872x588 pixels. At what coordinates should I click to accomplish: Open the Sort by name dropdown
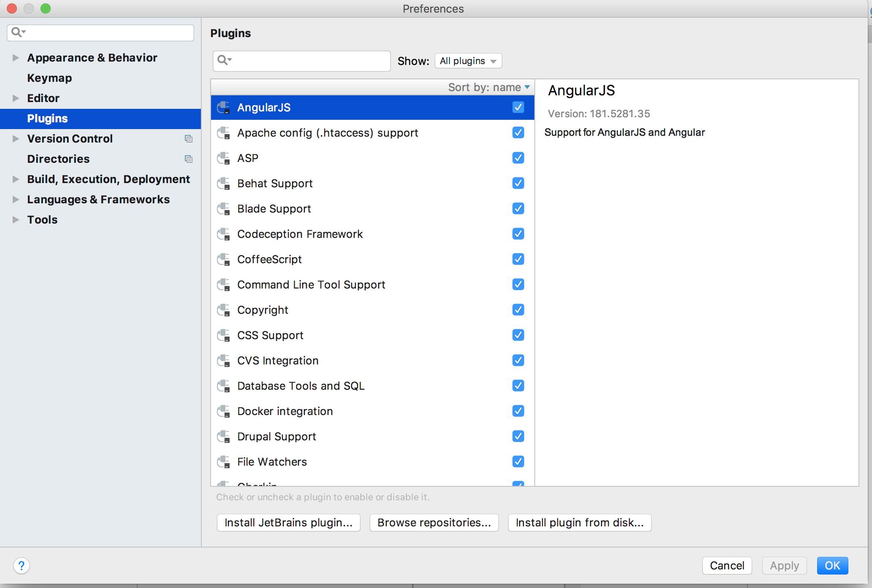489,87
